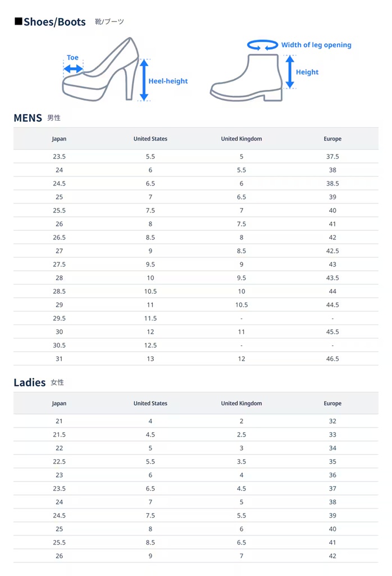Click the ankle boot illustration
Viewport: 392px width, 576px height.
pyautogui.click(x=247, y=79)
